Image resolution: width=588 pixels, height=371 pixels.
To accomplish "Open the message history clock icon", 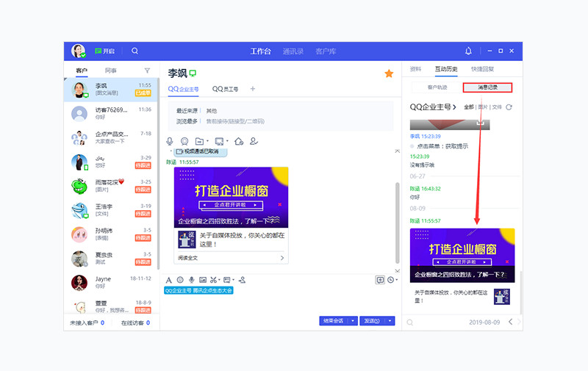I will coord(391,280).
